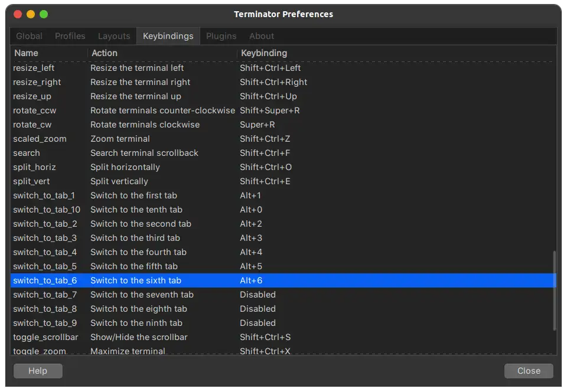Open the About tab
This screenshot has width=567, height=392.
click(x=262, y=36)
